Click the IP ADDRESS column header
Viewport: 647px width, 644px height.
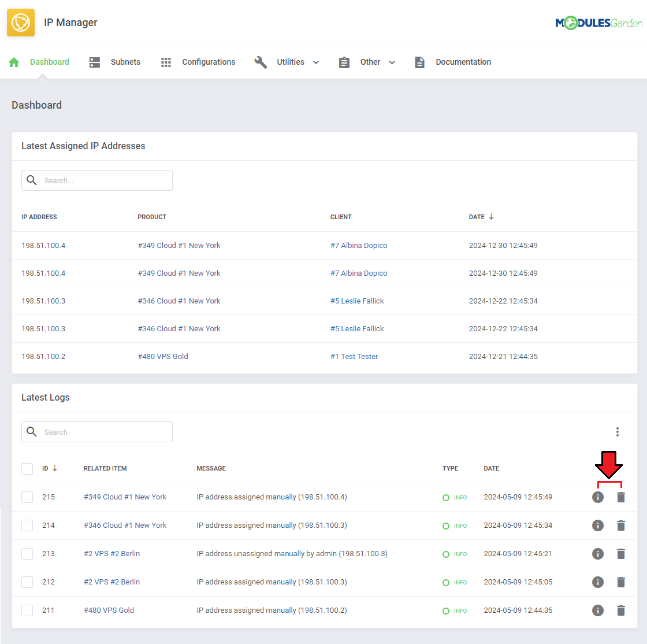pyautogui.click(x=39, y=217)
